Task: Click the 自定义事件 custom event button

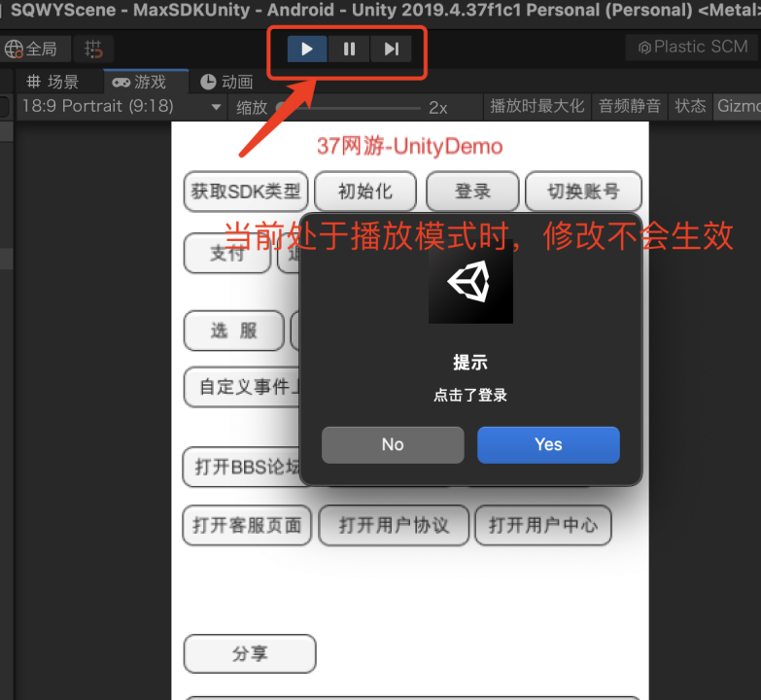Action: pos(243,387)
